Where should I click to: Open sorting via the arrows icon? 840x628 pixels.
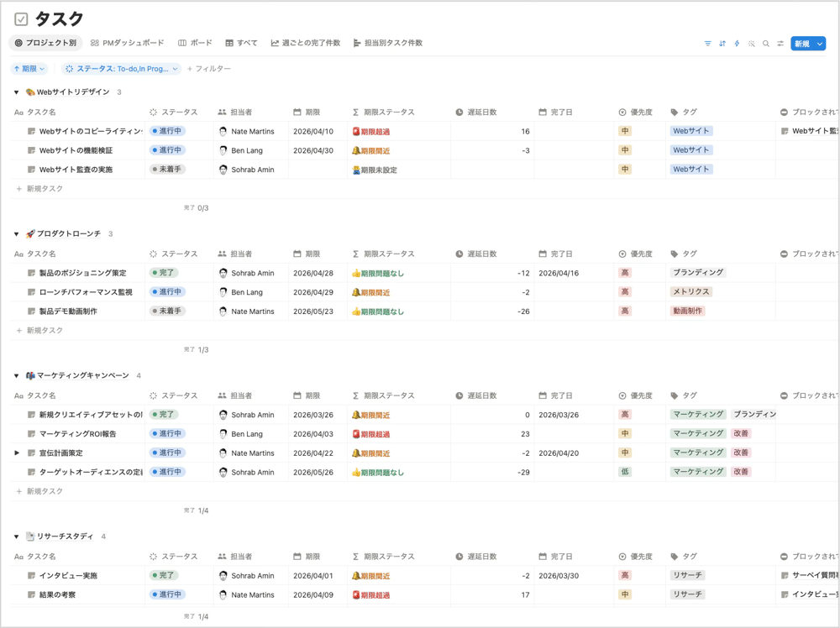coord(722,44)
